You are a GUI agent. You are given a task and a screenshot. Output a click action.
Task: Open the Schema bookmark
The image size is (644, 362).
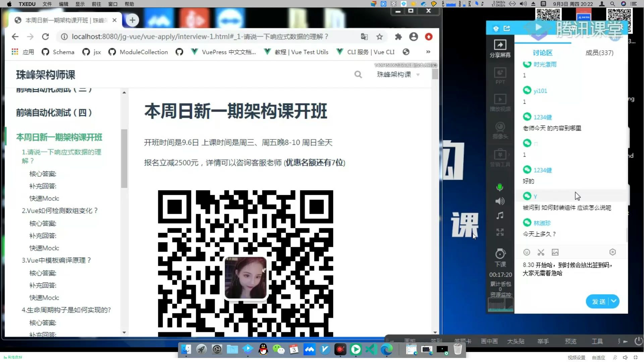[58, 52]
